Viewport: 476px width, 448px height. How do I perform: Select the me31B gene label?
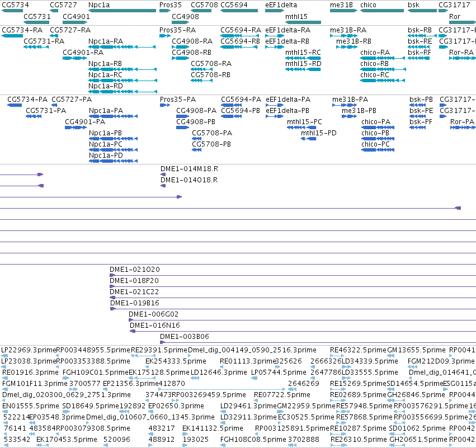tap(342, 5)
